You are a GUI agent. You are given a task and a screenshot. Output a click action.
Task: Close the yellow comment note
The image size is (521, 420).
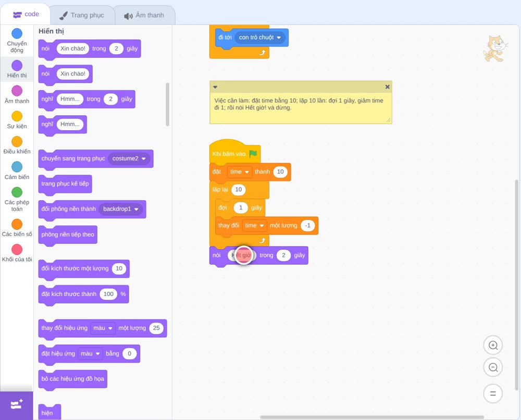tap(387, 87)
